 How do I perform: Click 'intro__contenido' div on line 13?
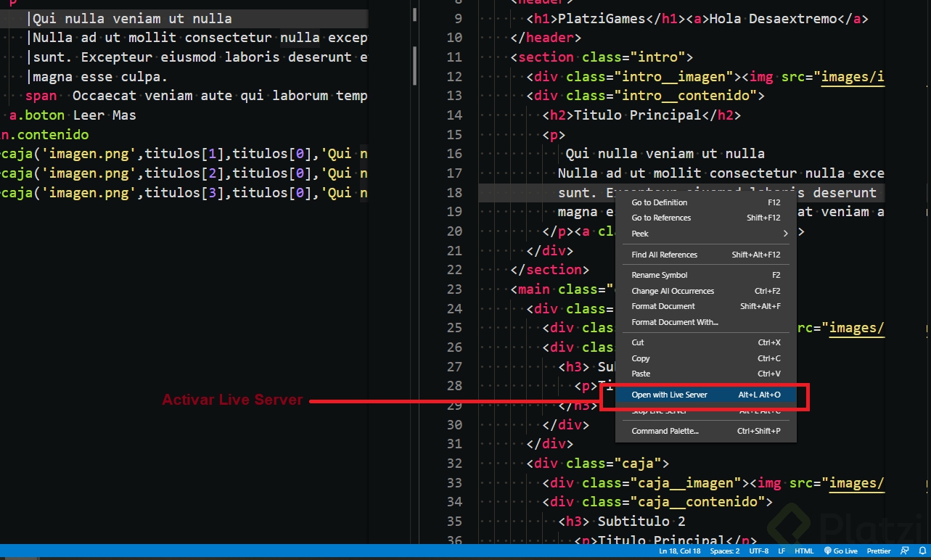(645, 96)
